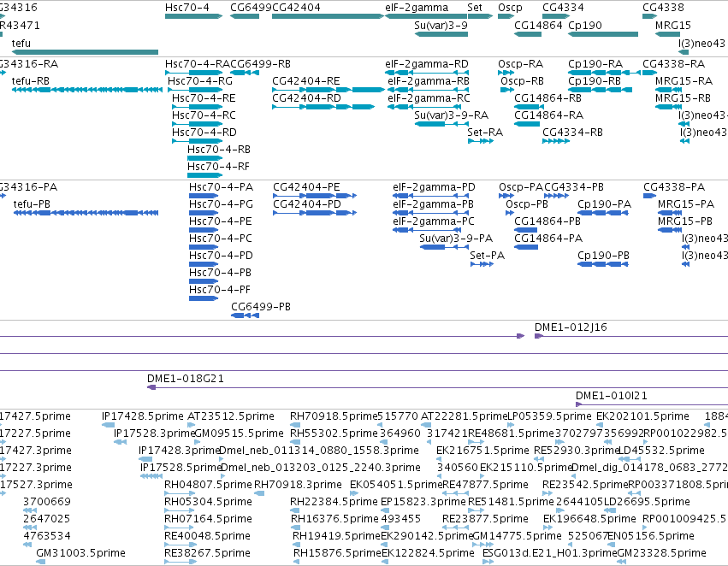Click the tefu gene bar
The width and height of the screenshot is (728, 566).
[x=85, y=52]
